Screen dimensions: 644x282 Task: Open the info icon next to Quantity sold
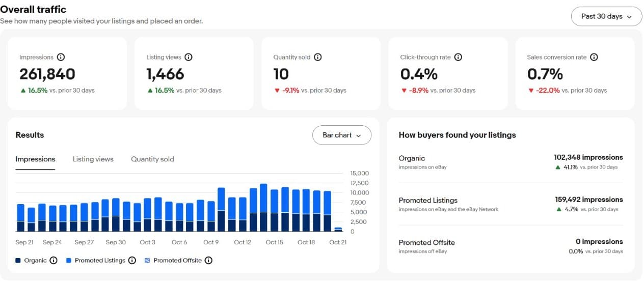coord(318,58)
